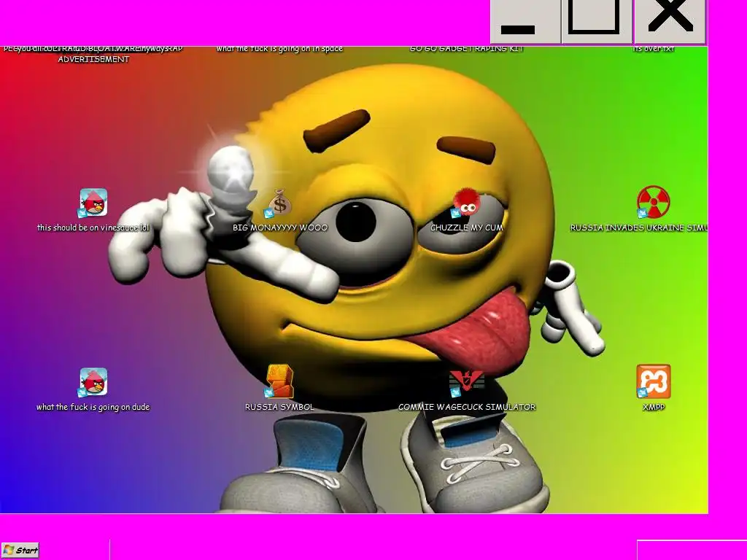Select the money bag BIG MONAYYYY WOOO icon
This screenshot has width=747, height=560.
(279, 203)
